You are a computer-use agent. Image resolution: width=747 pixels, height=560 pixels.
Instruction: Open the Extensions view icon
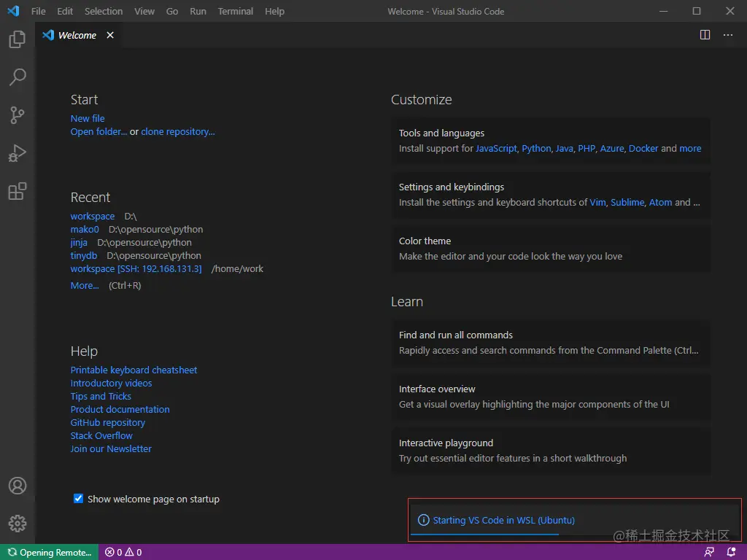coord(17,191)
